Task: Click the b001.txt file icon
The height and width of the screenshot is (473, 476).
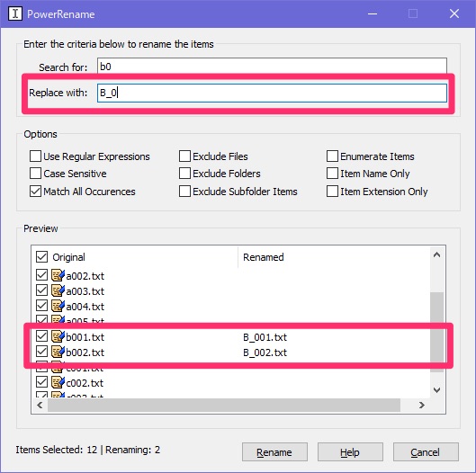Action: point(58,336)
